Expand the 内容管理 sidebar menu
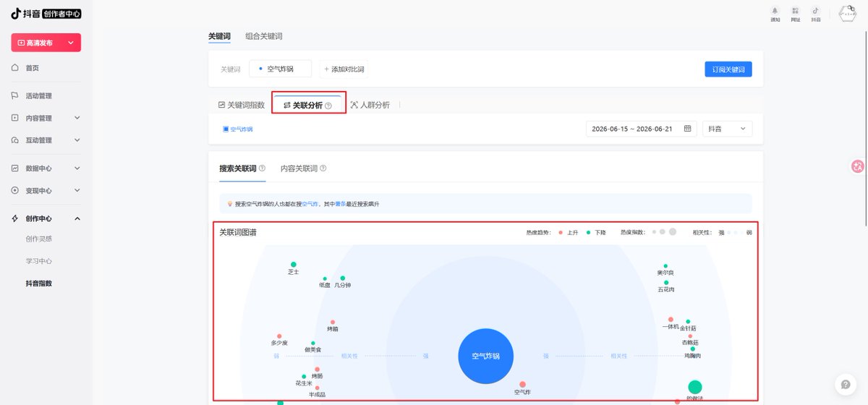868x405 pixels. pos(77,118)
